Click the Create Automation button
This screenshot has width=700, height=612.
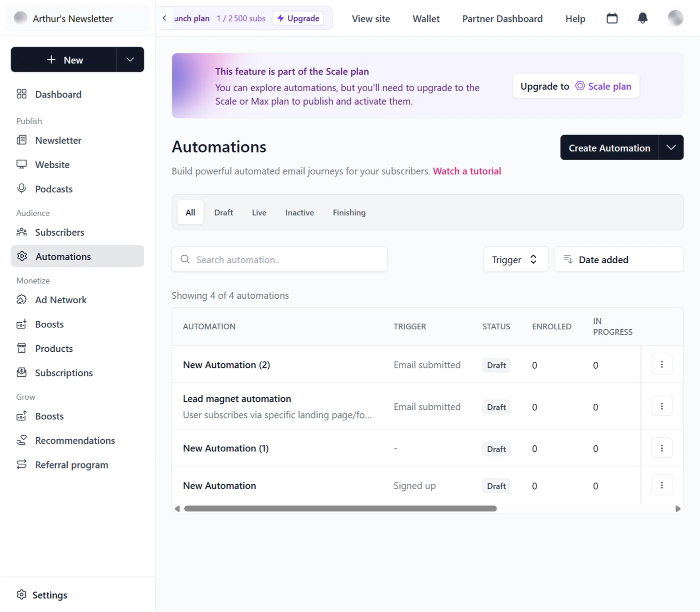tap(609, 148)
